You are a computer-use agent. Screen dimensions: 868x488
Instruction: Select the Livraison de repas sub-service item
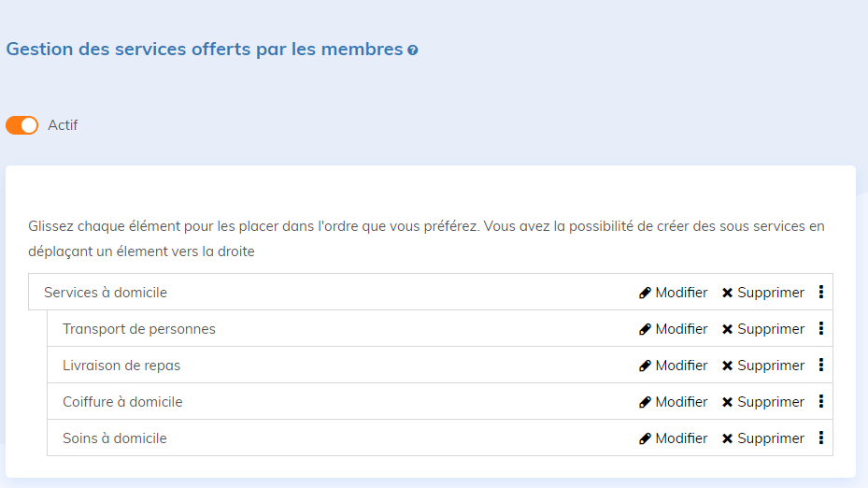coord(121,366)
